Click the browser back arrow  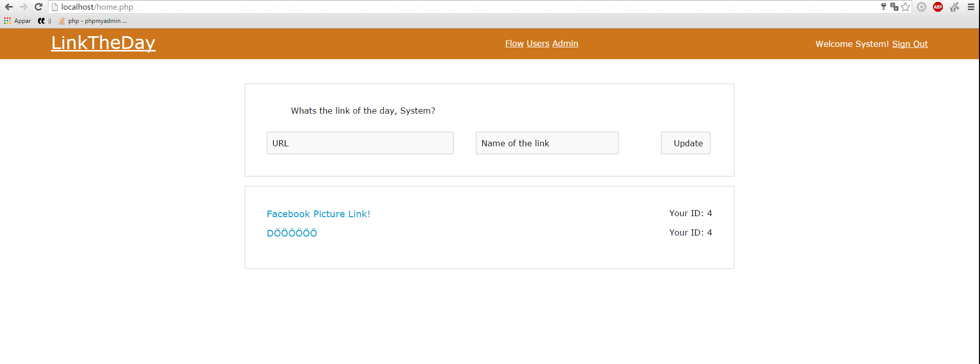[x=9, y=7]
